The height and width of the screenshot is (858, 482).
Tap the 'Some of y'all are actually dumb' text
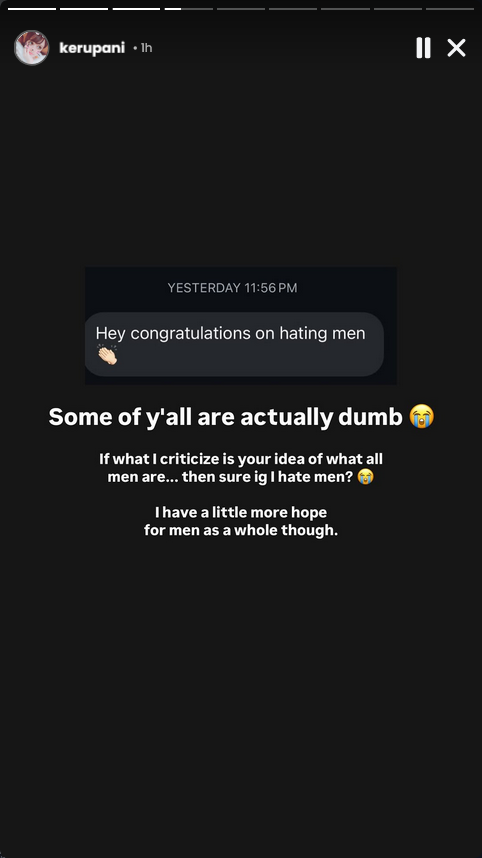[225, 417]
